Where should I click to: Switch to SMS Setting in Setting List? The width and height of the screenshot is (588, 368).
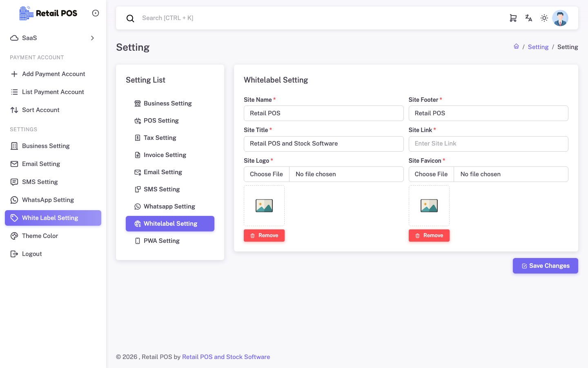coord(170,189)
